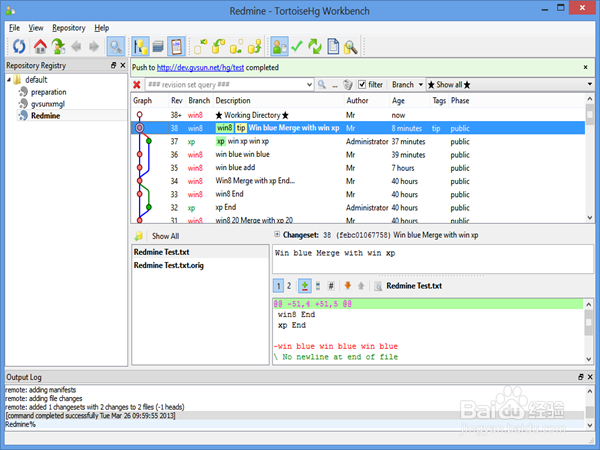Switch to the annotate (#) view icon

tap(331, 286)
